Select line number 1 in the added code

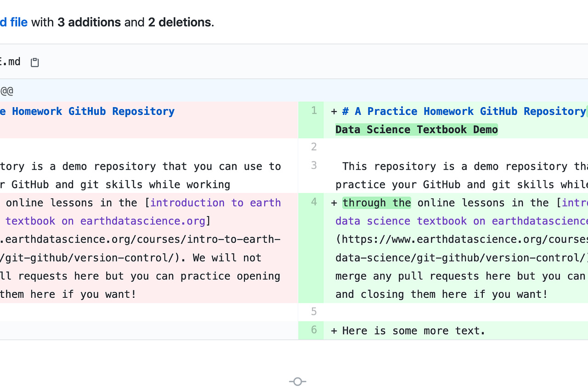click(x=313, y=111)
